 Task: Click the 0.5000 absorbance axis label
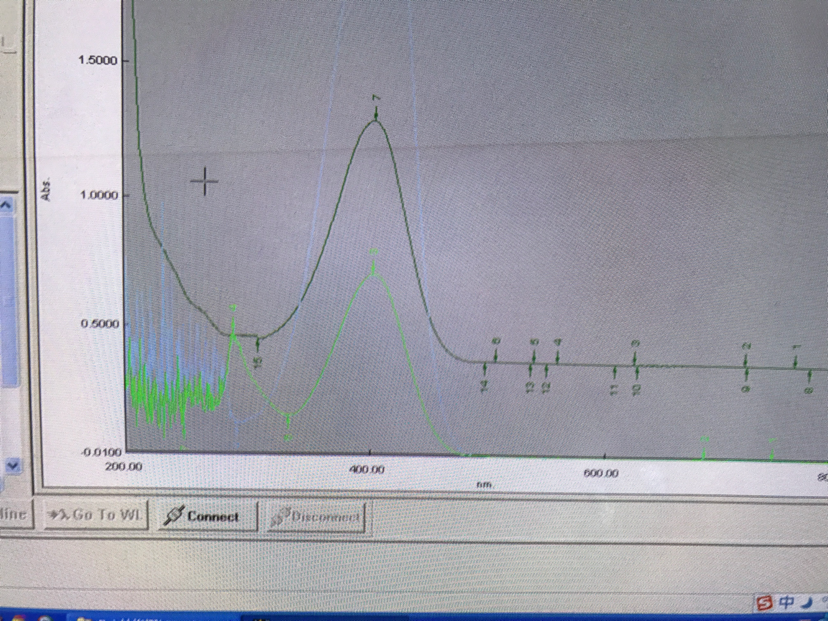100,323
